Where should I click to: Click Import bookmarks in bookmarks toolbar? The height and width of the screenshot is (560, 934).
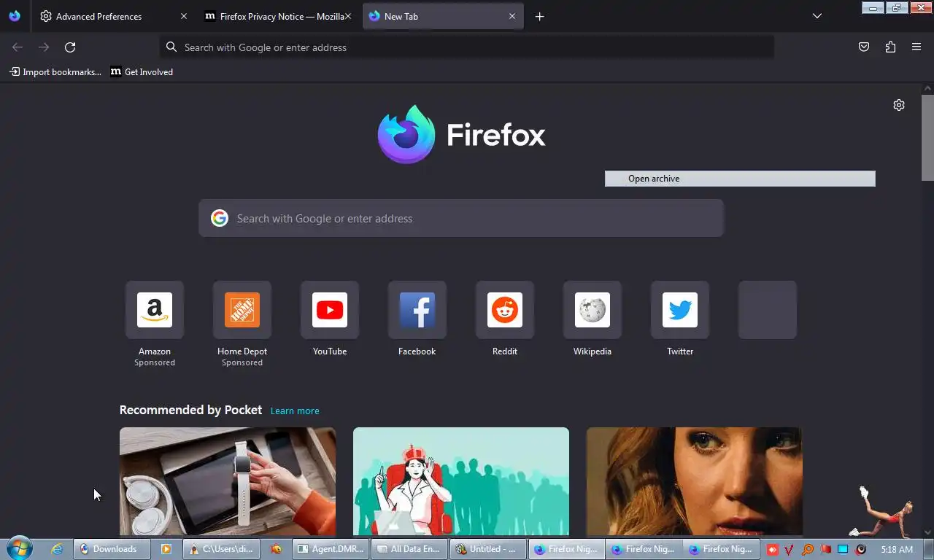[x=55, y=72]
